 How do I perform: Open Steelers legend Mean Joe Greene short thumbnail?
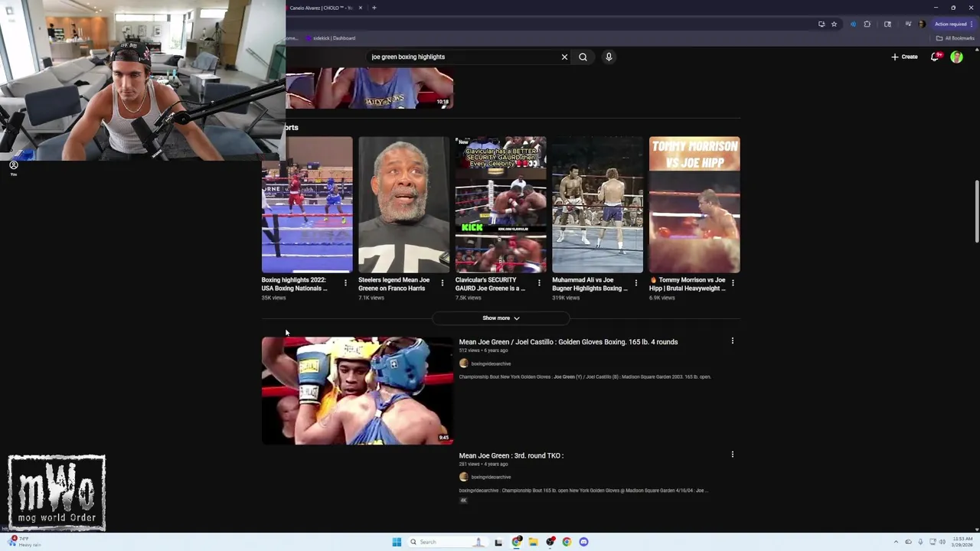[x=403, y=204]
